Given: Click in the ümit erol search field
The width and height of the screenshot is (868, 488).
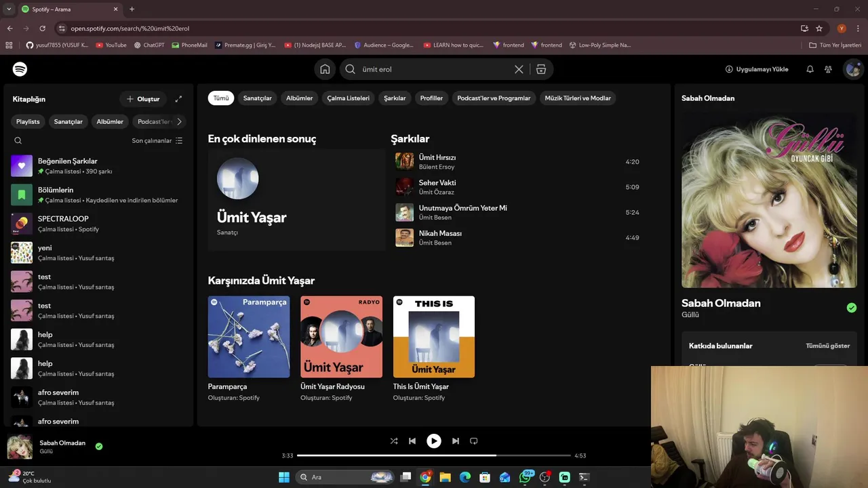Looking at the screenshot, I should point(434,69).
